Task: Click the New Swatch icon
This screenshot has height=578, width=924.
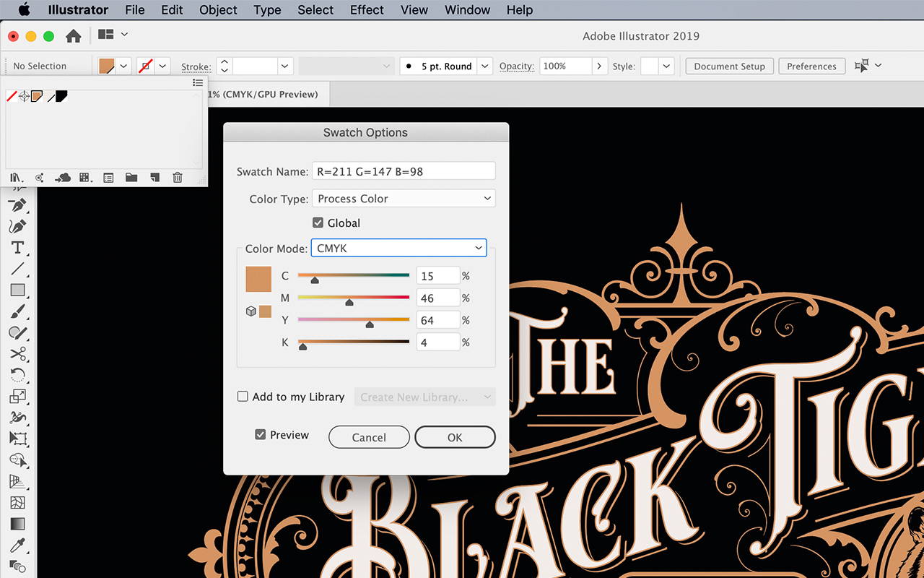Action: [154, 178]
